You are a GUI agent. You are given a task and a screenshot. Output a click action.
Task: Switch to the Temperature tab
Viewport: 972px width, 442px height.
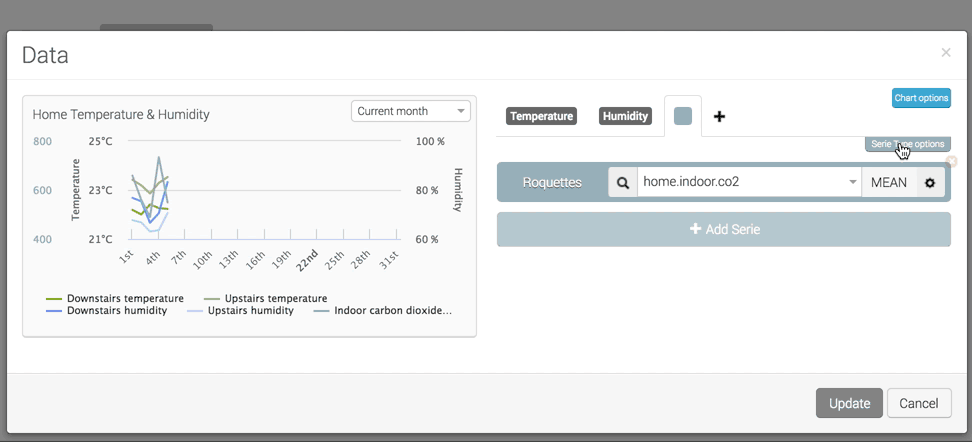pos(541,116)
